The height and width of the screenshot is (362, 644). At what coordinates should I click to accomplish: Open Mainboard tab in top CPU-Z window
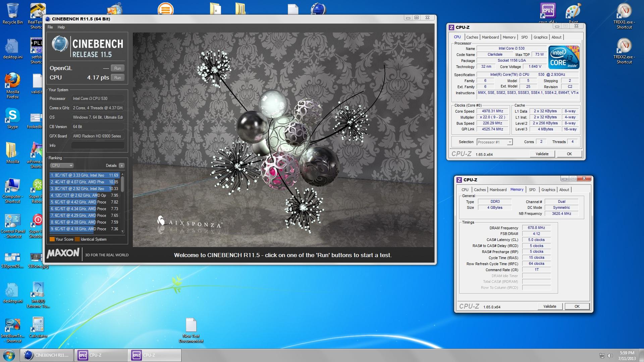point(490,37)
